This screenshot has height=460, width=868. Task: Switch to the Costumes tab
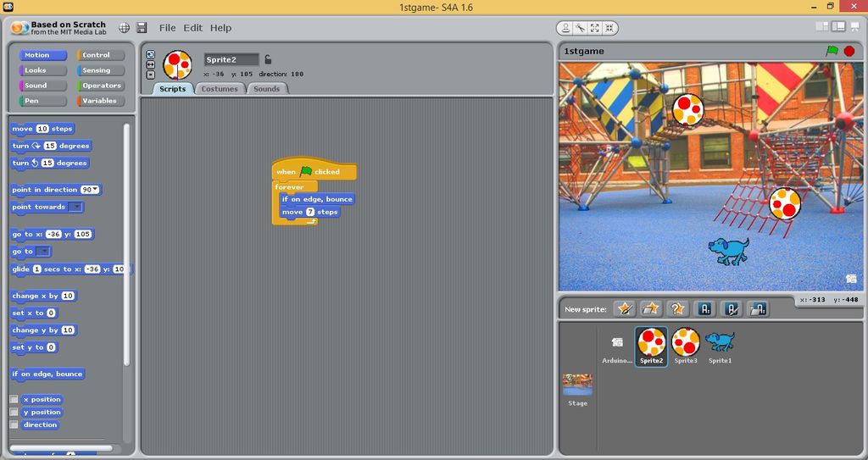220,89
